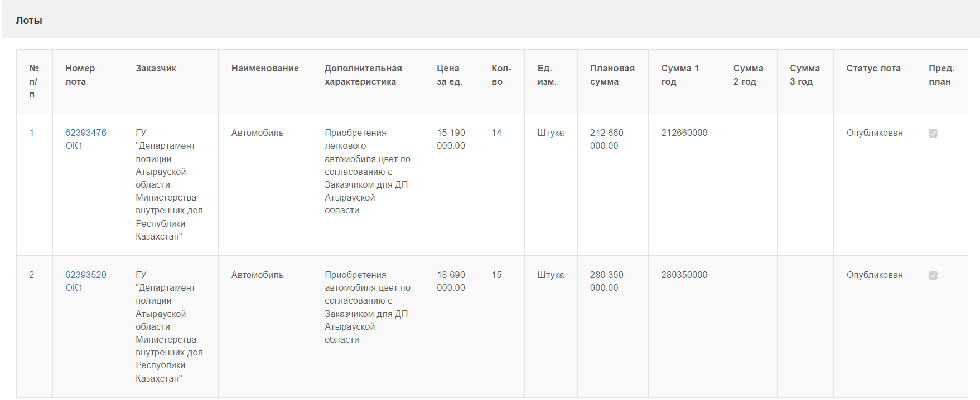Select price cell 15 190 000.00
The height and width of the screenshot is (400, 980).
coord(451,139)
